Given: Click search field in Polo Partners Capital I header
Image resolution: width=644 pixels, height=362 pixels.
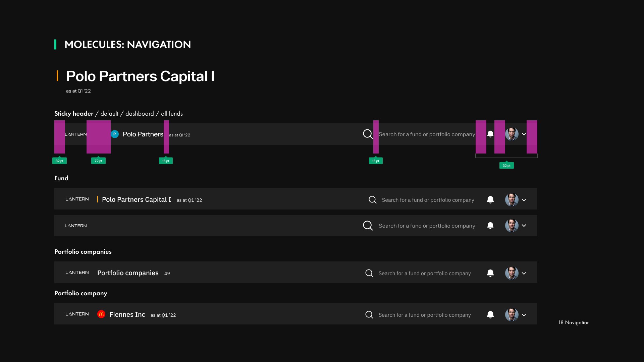Looking at the screenshot, I should pyautogui.click(x=428, y=200).
